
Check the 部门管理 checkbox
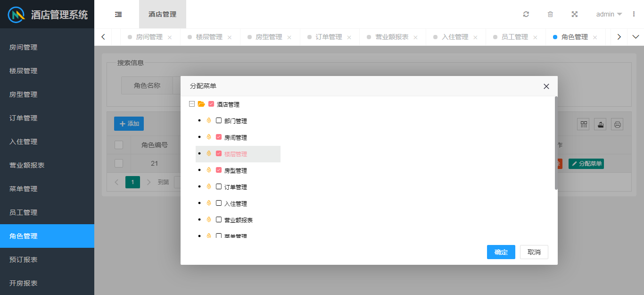pos(219,120)
